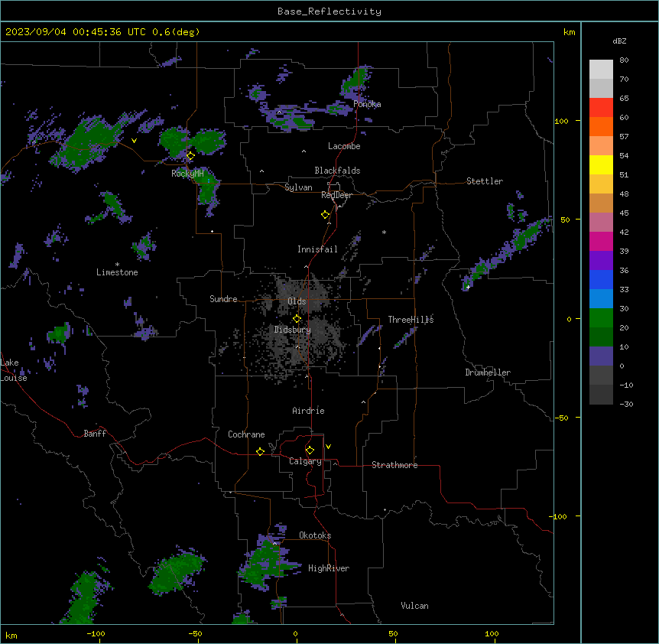Select the Calgary city label

(305, 461)
